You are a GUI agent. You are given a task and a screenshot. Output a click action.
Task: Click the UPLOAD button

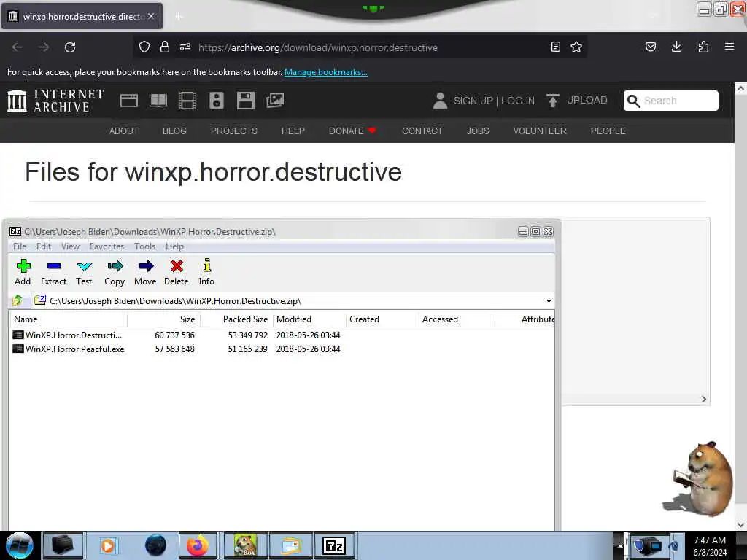(577, 101)
